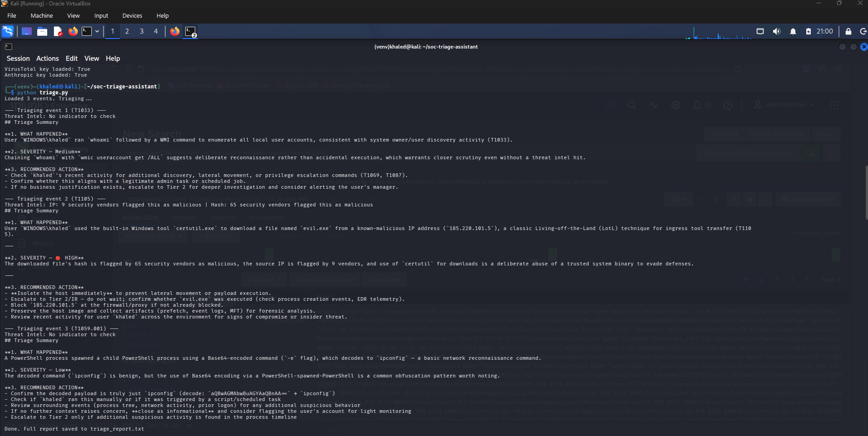Launch the text editor from the panel

pos(58,31)
